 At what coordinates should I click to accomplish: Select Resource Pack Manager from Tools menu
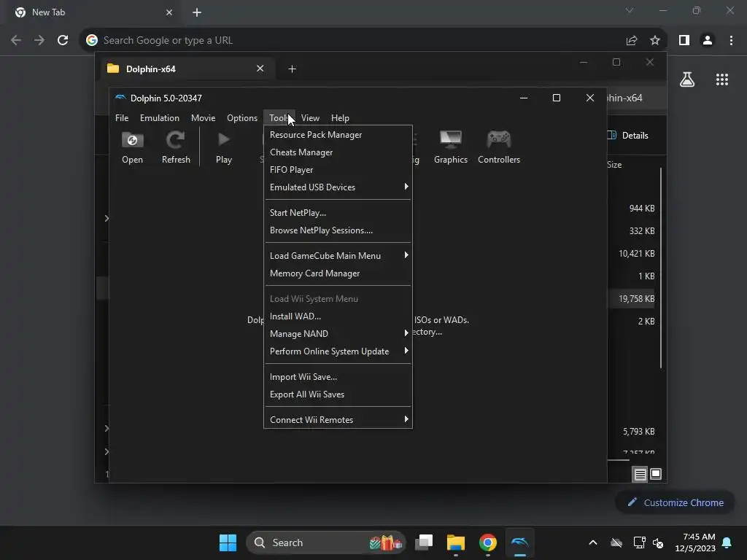[338, 135]
